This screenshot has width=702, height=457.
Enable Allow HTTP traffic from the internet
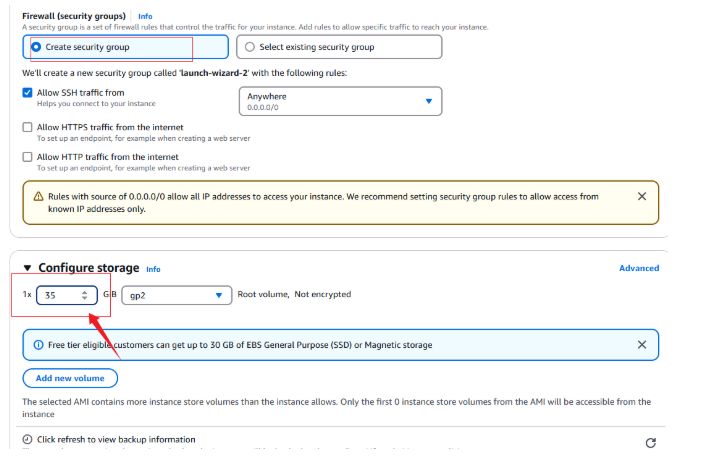(27, 157)
